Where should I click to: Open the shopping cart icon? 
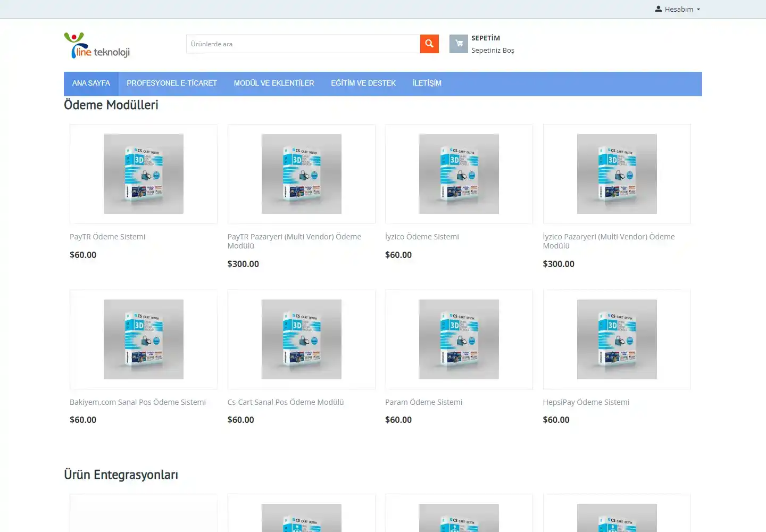[459, 44]
